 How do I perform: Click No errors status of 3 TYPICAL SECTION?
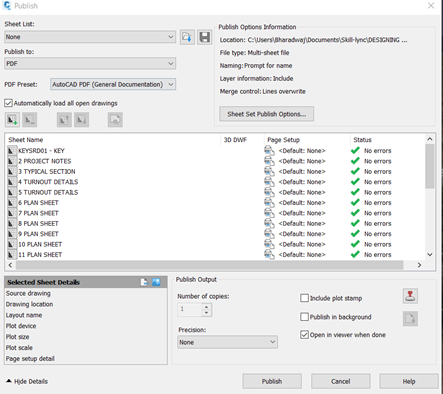378,171
